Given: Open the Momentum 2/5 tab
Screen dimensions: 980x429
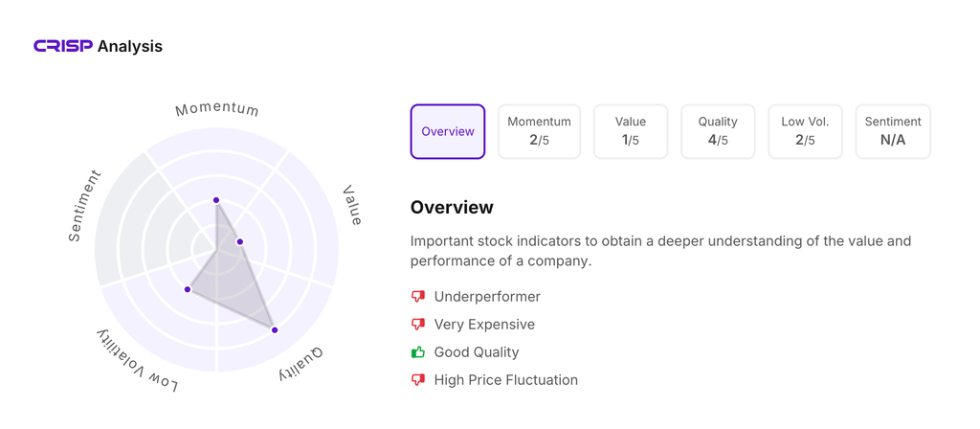Looking at the screenshot, I should point(539,131).
